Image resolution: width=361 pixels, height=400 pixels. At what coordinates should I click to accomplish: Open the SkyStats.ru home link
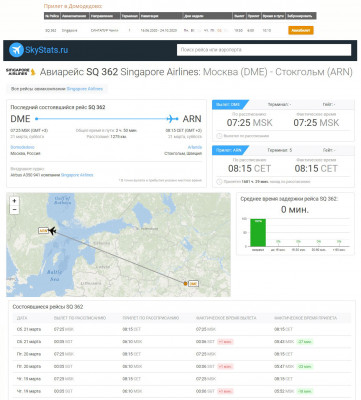(x=47, y=50)
